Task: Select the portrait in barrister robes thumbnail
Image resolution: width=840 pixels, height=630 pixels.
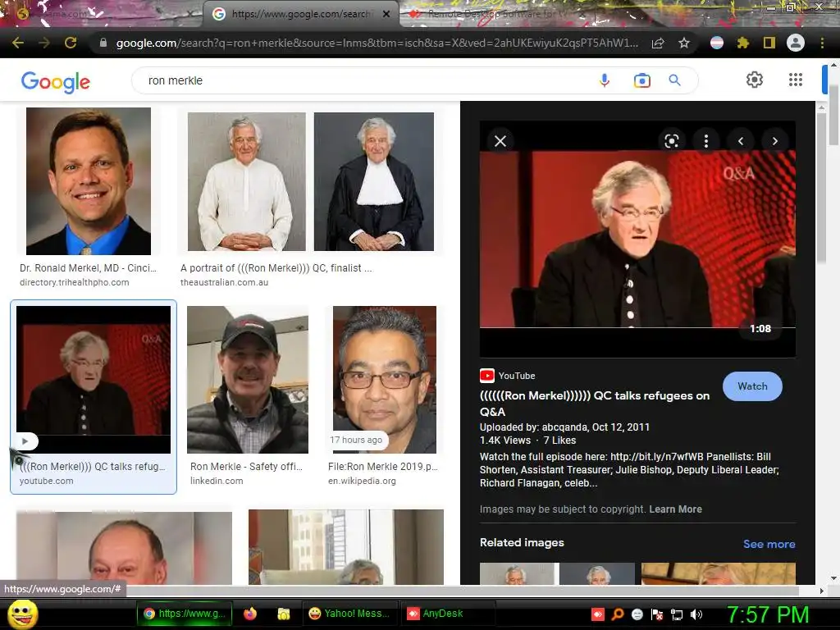Action: coord(374,181)
